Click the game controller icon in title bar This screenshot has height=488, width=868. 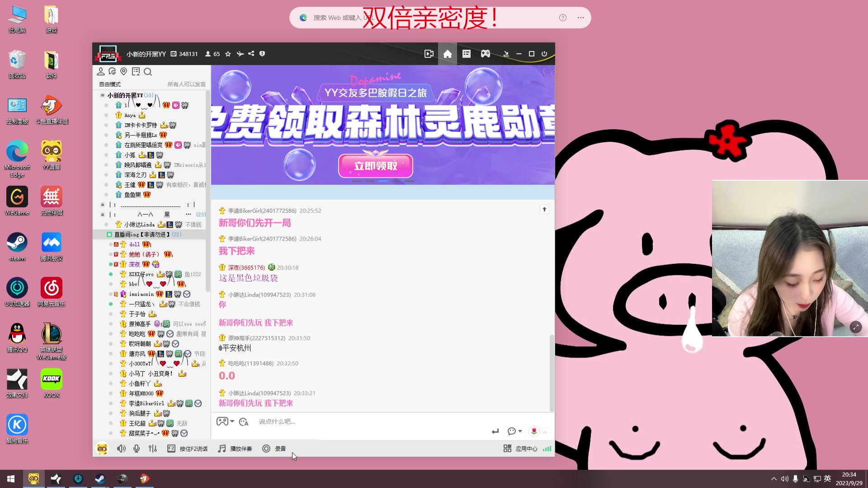point(485,54)
